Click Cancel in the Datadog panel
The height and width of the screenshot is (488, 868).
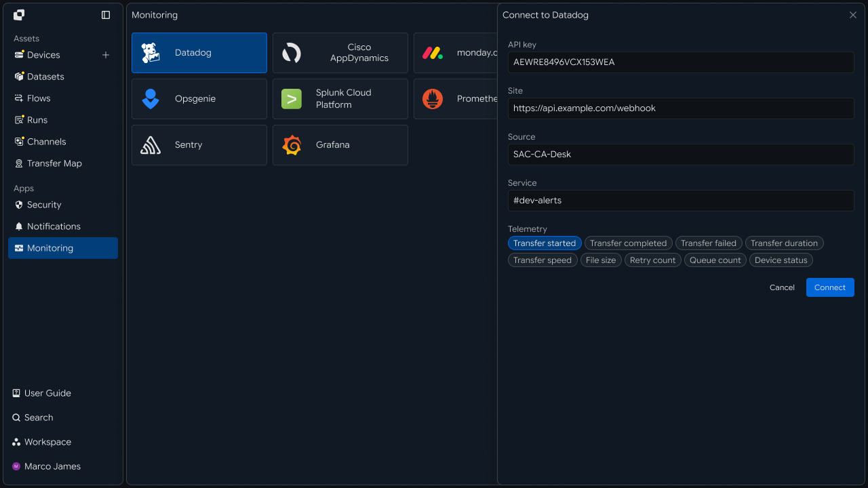point(782,287)
